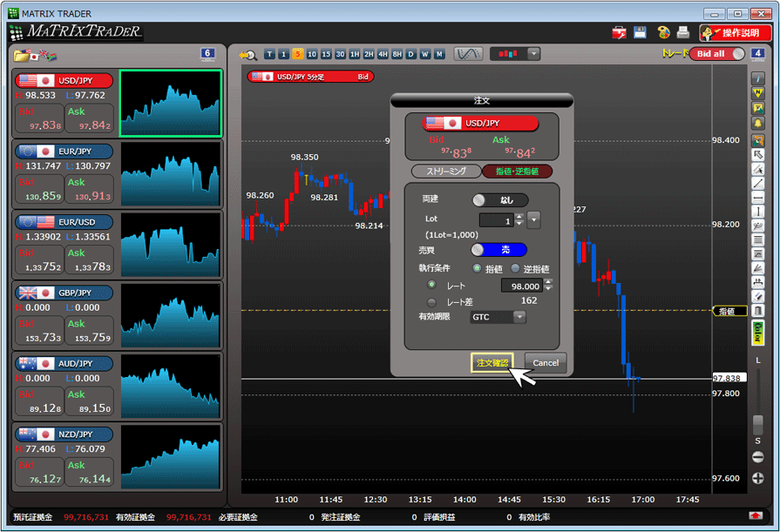The height and width of the screenshot is (532, 780).
Task: Click the EUR/USD Bid 1.33752 price button
Action: pyautogui.click(x=39, y=259)
